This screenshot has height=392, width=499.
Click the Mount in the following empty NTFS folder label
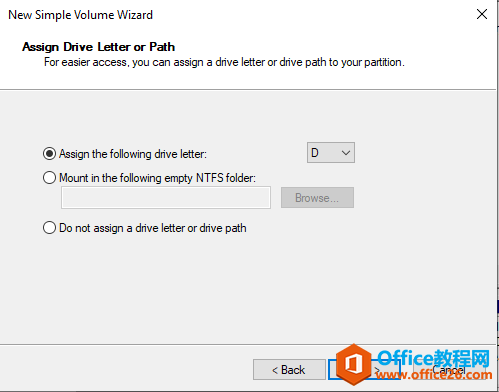click(157, 178)
